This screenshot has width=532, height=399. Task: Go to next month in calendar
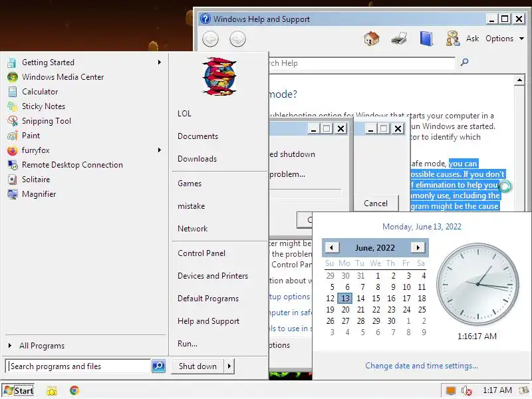pyautogui.click(x=418, y=247)
